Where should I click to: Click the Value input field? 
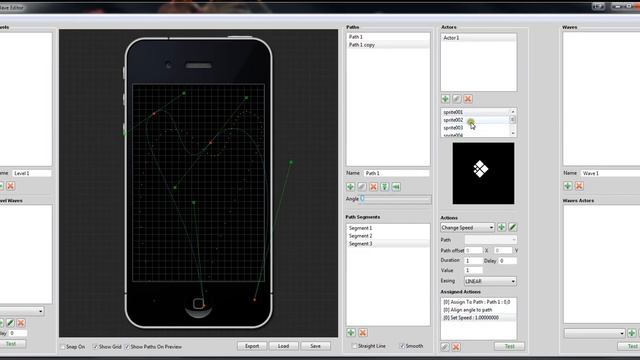click(473, 270)
